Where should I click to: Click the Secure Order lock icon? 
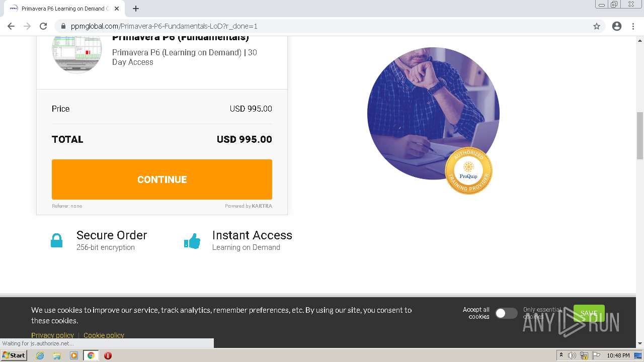[57, 241]
